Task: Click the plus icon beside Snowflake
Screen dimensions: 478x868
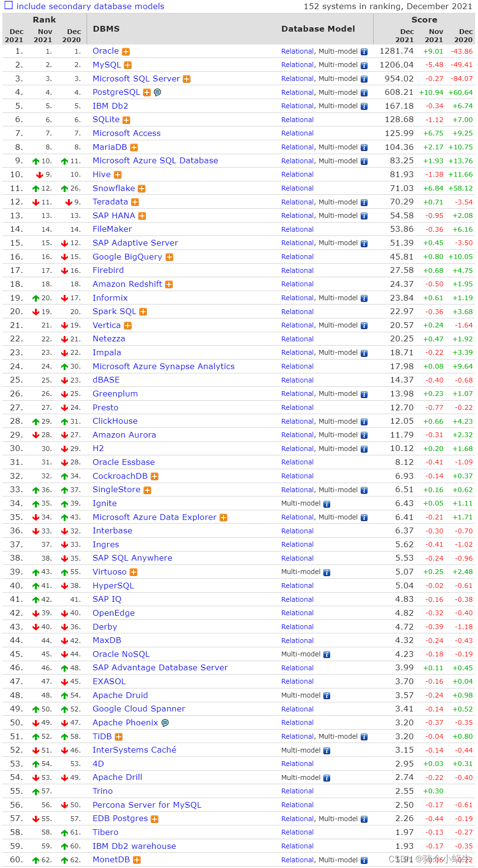Action: [x=142, y=189]
